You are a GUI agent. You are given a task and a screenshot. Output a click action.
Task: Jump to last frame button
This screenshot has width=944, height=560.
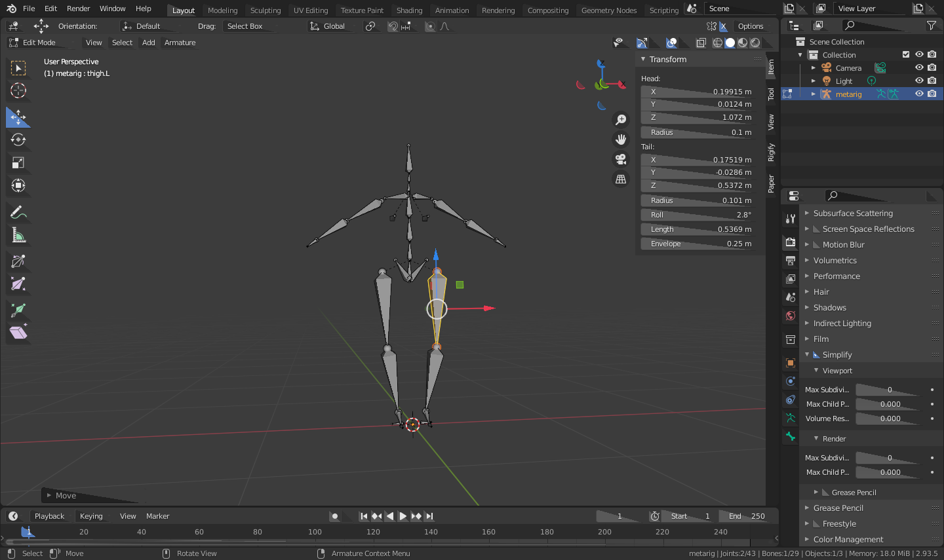(x=429, y=516)
